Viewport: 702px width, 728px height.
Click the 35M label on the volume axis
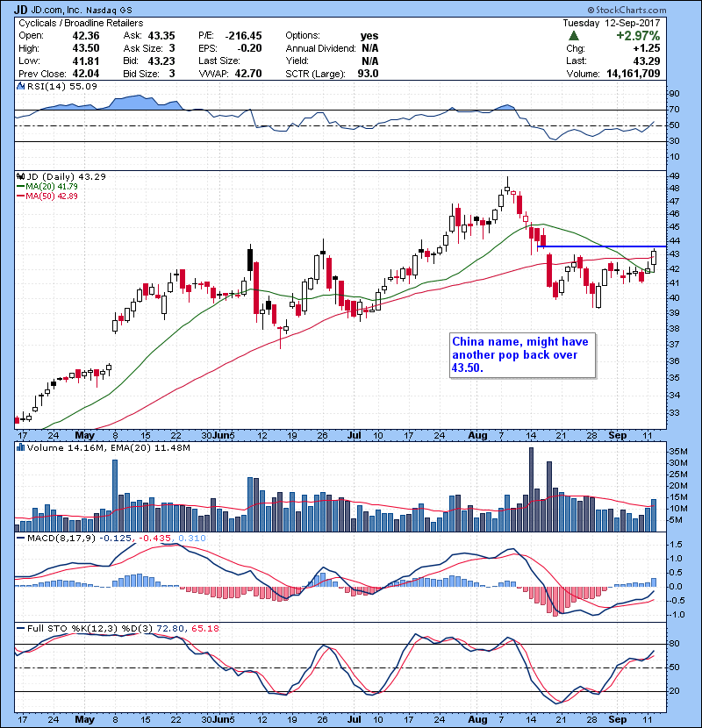pos(677,452)
